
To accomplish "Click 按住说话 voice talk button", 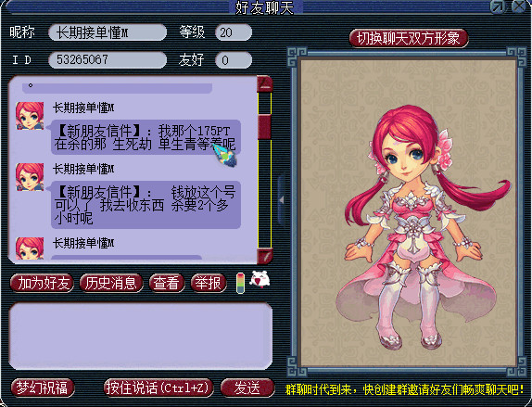I will (x=158, y=388).
